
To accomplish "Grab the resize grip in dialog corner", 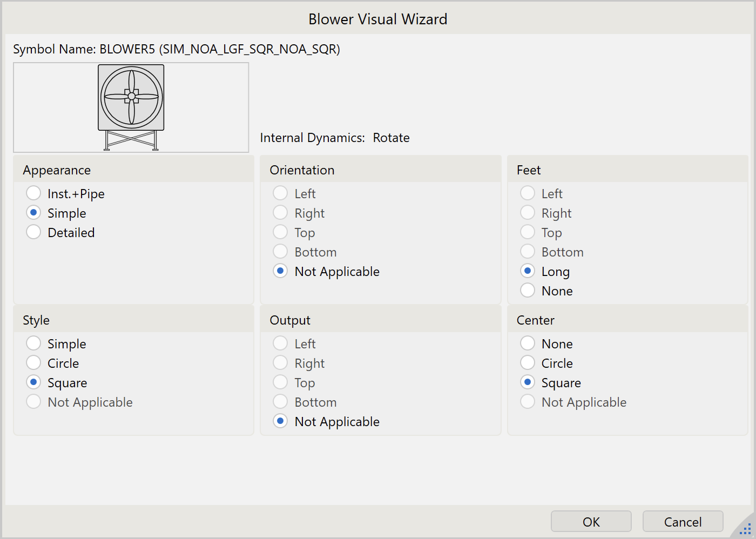I will (x=745, y=529).
